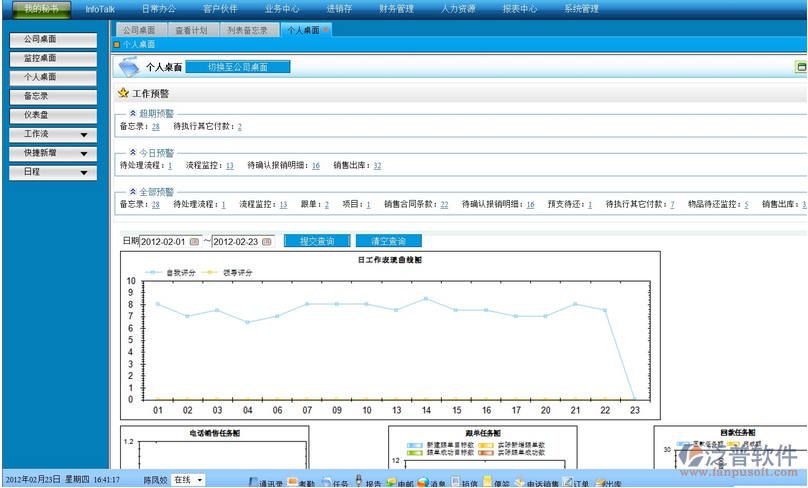This screenshot has height=488, width=808.
Task: Collapse the 今日预警 section
Action: [132, 153]
